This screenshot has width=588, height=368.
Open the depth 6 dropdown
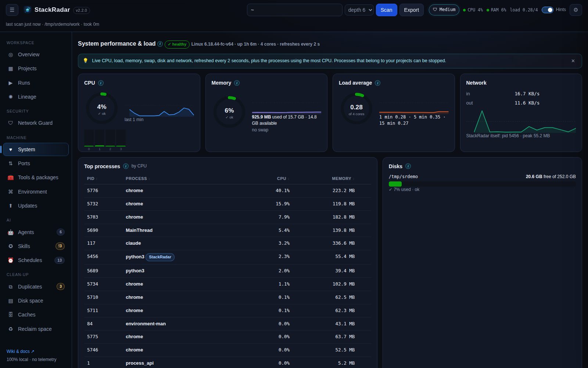point(359,10)
